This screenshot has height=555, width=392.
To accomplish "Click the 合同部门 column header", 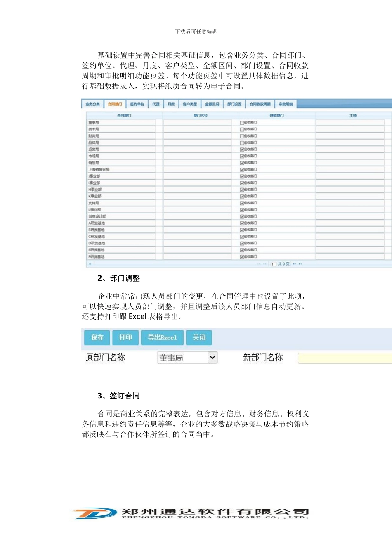I will coord(124,116).
